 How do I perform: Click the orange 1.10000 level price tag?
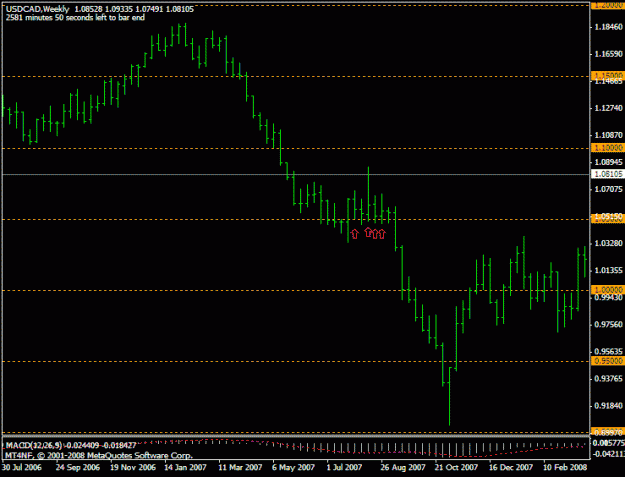(x=608, y=148)
